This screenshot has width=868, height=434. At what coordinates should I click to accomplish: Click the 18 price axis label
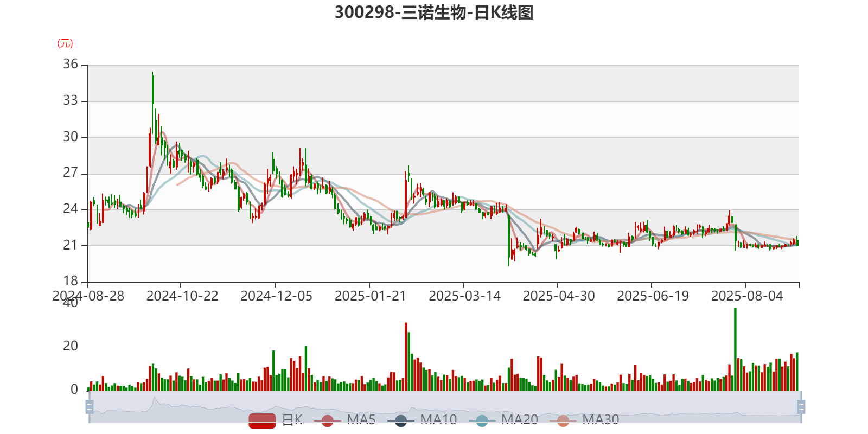click(71, 281)
